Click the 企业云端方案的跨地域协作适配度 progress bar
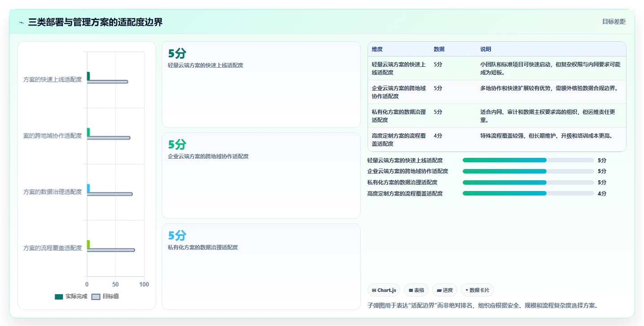 pyautogui.click(x=528, y=171)
